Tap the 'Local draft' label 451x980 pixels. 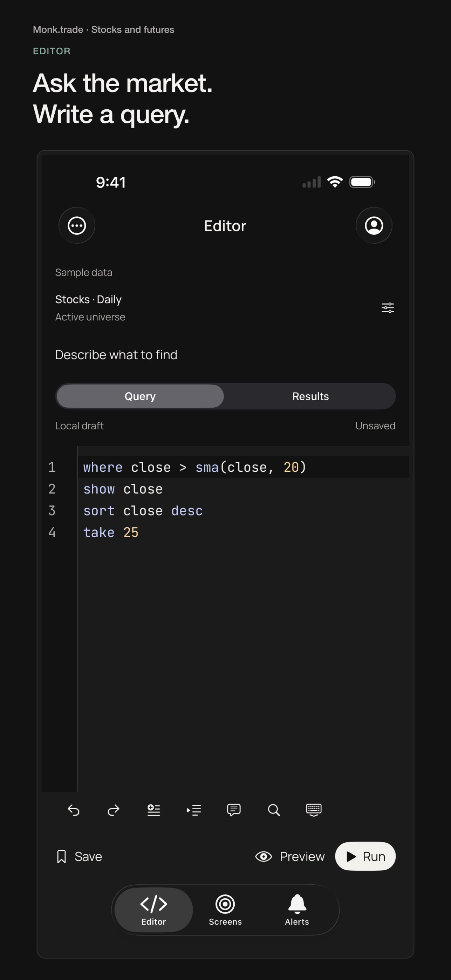(x=79, y=426)
